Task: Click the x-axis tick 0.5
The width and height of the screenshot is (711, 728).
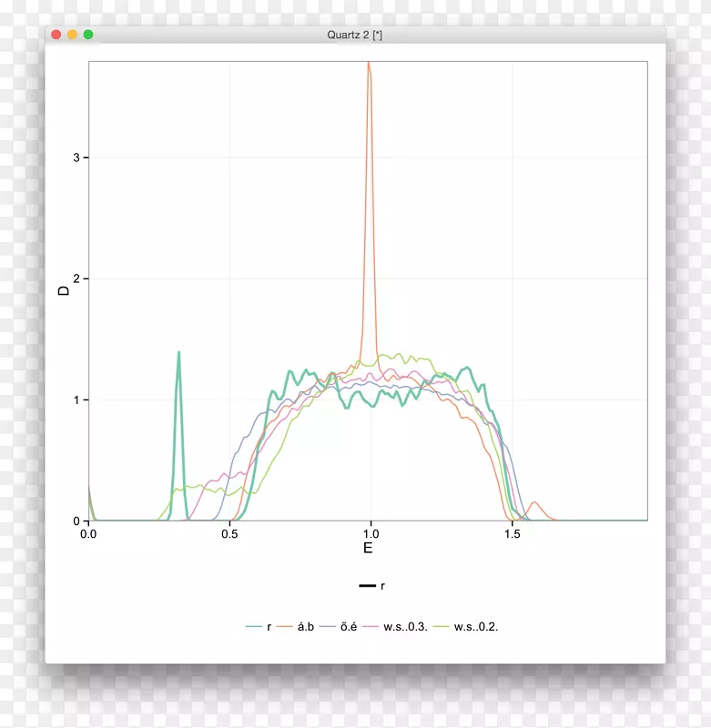Action: click(x=229, y=534)
